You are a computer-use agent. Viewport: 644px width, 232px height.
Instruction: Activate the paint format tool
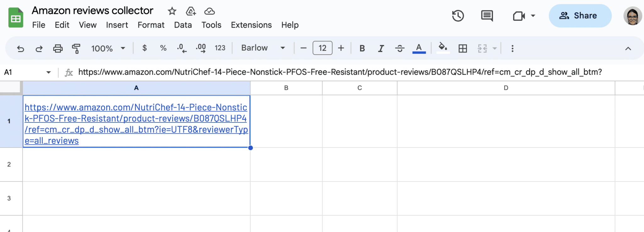point(76,48)
